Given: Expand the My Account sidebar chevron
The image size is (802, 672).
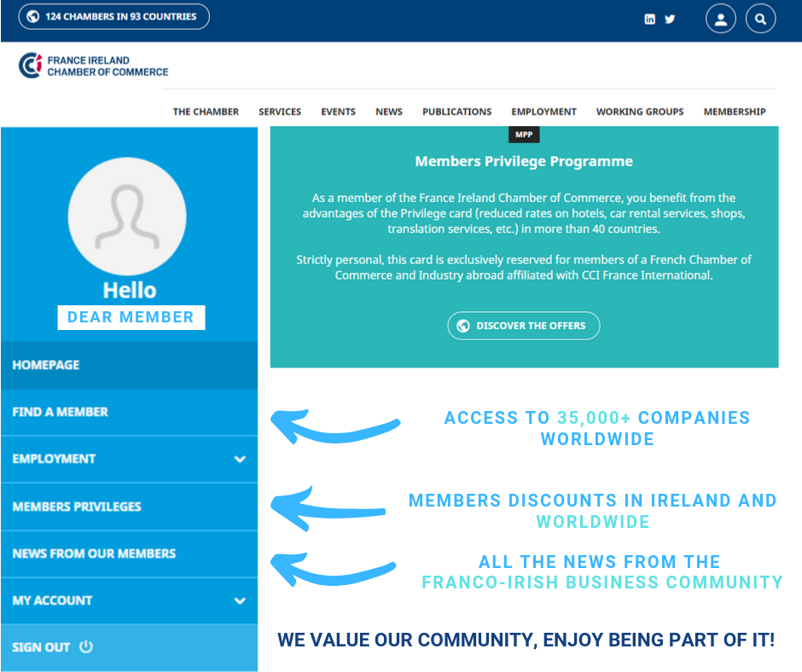Looking at the screenshot, I should click(x=240, y=600).
